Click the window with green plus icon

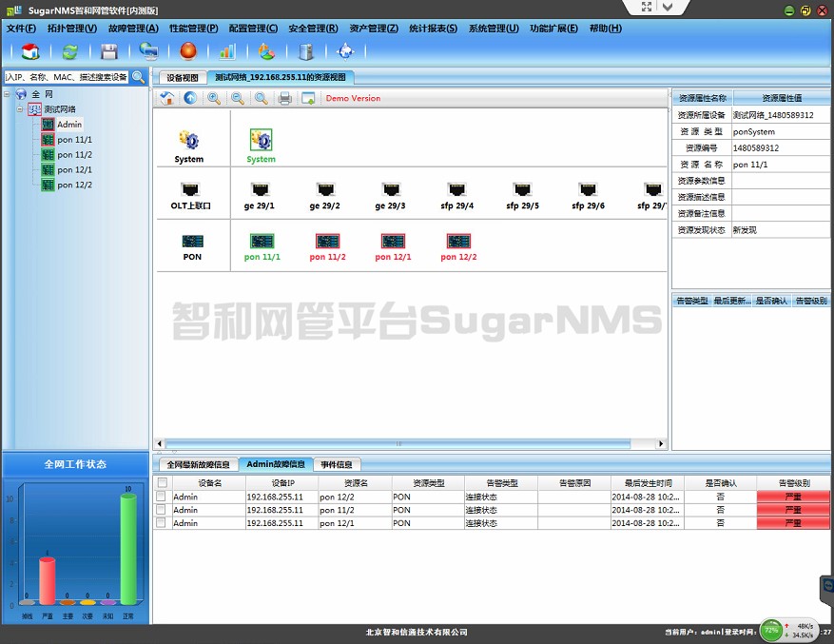[x=308, y=98]
